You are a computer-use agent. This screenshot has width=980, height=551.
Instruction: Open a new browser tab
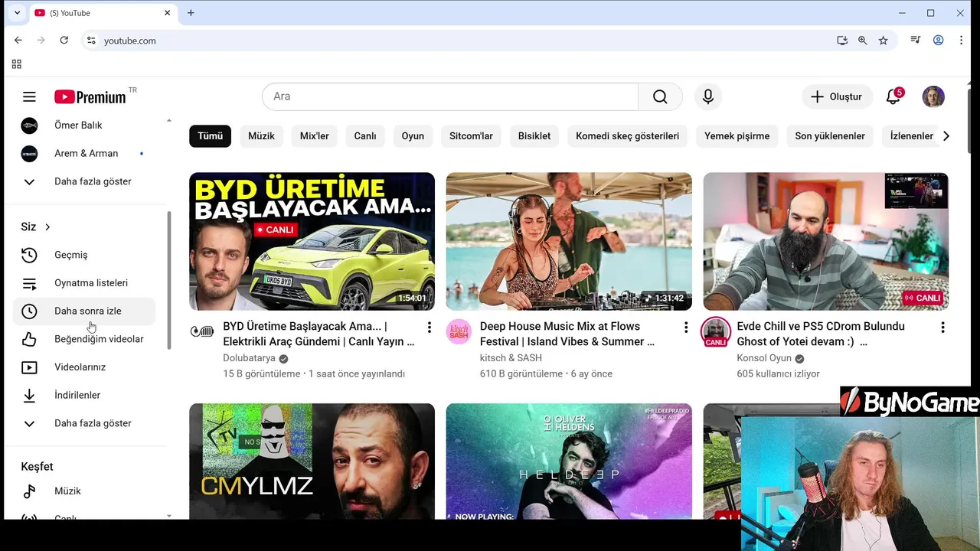pos(191,13)
